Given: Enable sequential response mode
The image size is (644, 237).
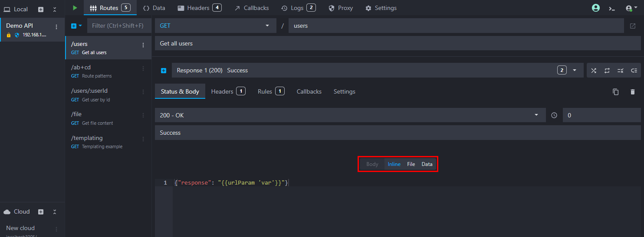Looking at the screenshot, I should [607, 71].
